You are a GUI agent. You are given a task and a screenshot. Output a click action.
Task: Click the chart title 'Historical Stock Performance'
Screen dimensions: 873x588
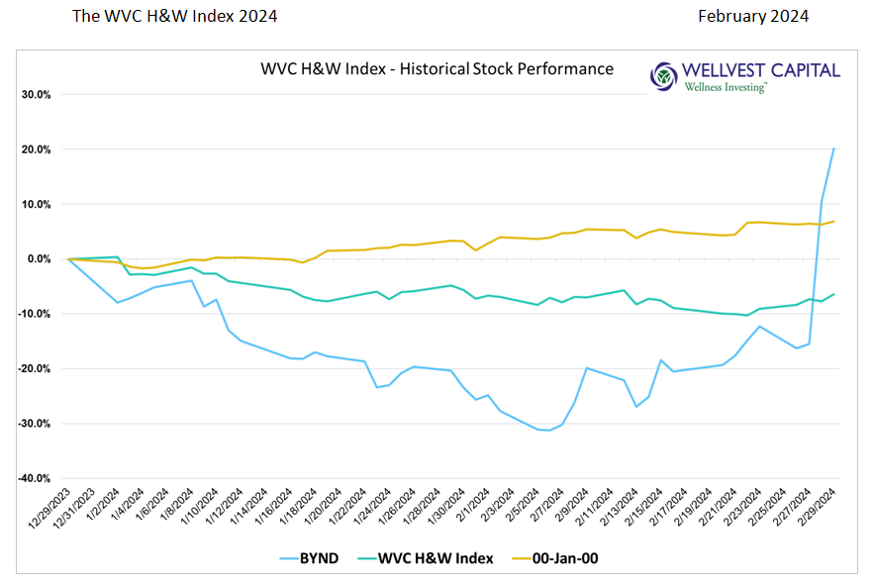436,69
